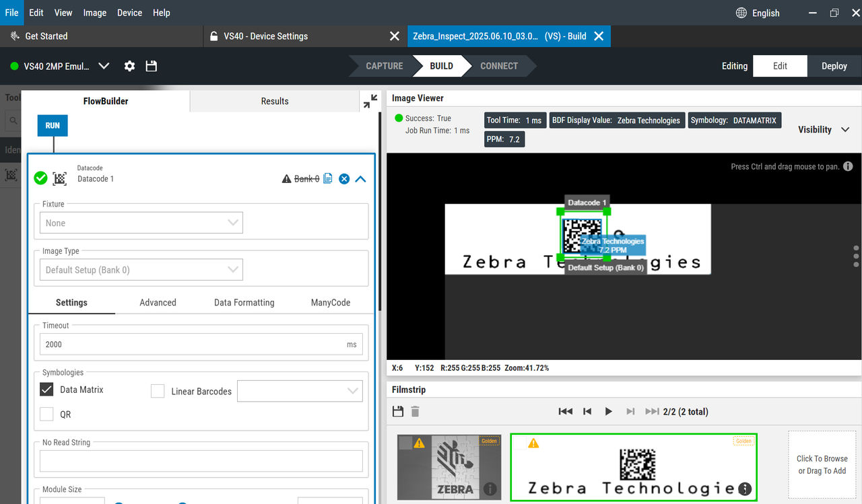Viewport: 862px width, 504px height.
Task: Open the File menu
Action: (x=11, y=13)
